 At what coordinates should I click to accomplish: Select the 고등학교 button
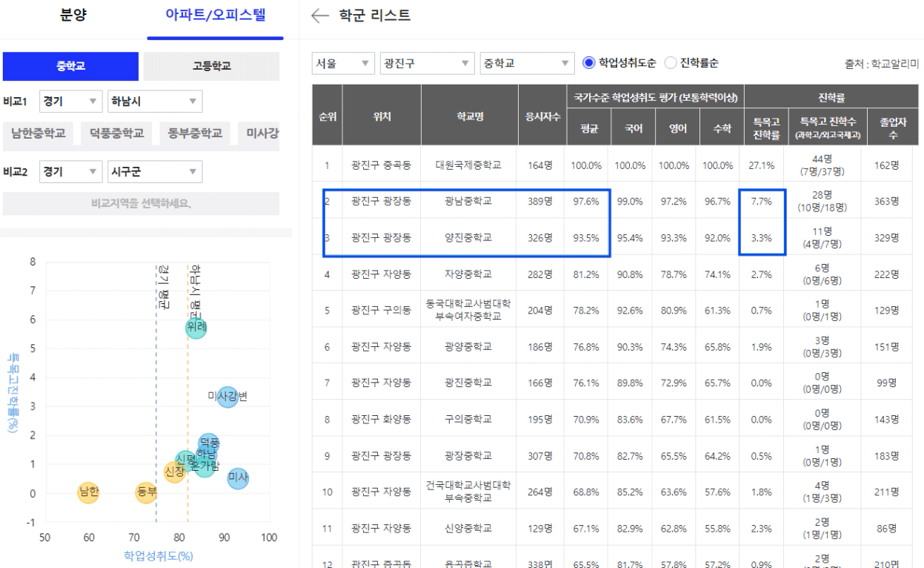pos(211,66)
